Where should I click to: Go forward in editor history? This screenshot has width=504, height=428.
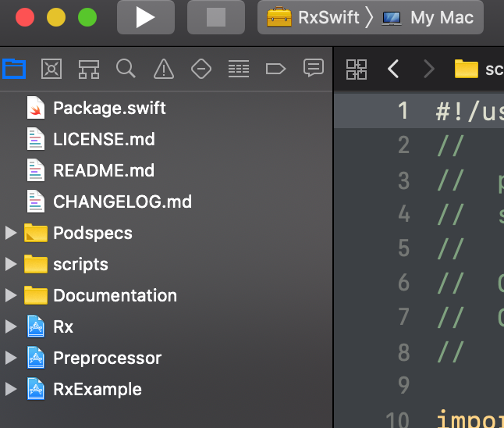[429, 69]
